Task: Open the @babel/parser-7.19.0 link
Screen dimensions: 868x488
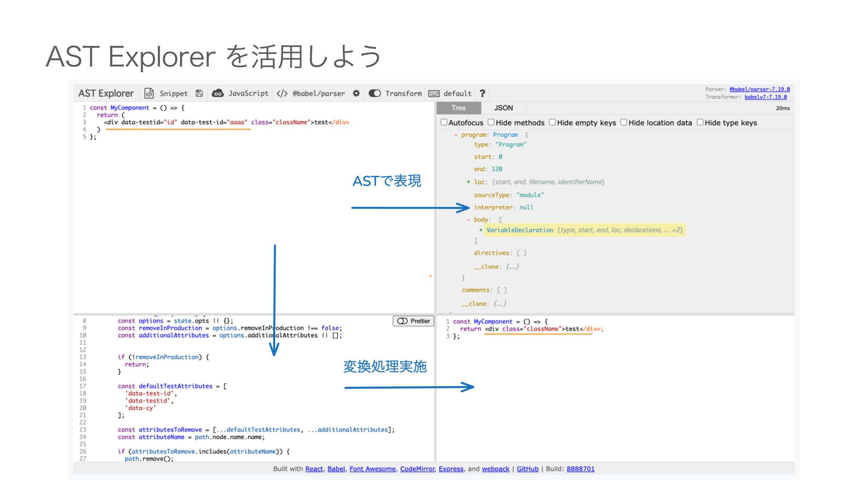Action: click(x=759, y=89)
